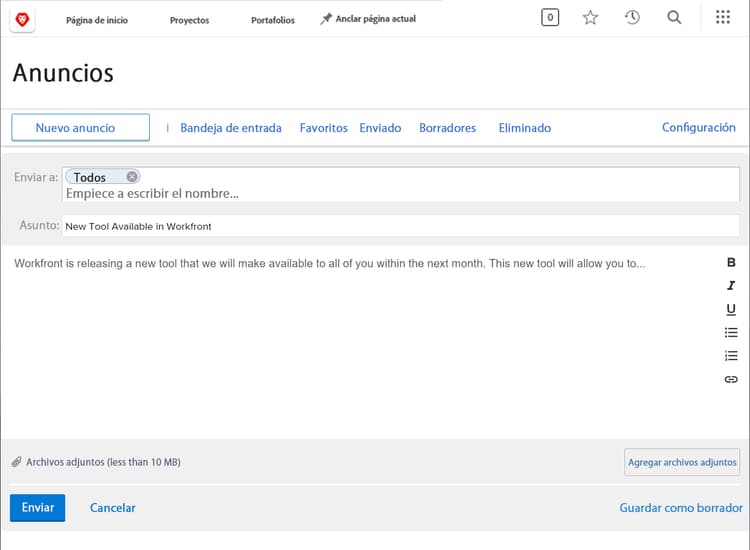Open Favorites star icon in header
The image size is (750, 550).
590,18
